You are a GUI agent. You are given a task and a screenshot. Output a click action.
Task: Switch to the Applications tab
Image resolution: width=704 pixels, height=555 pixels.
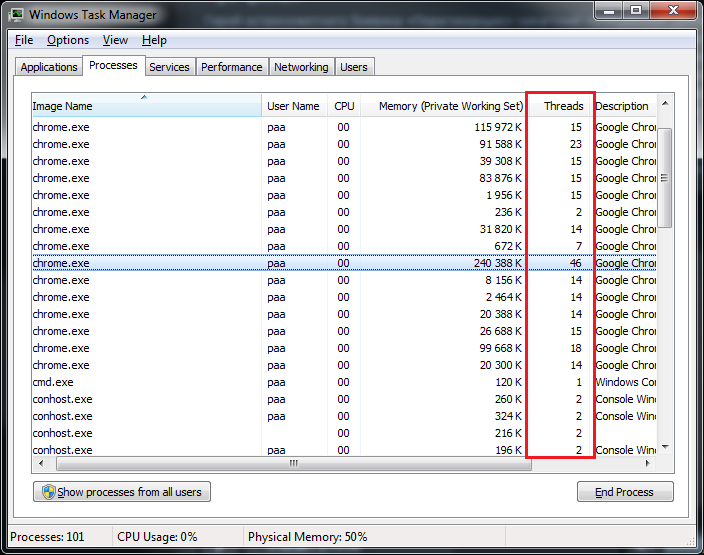tap(49, 67)
